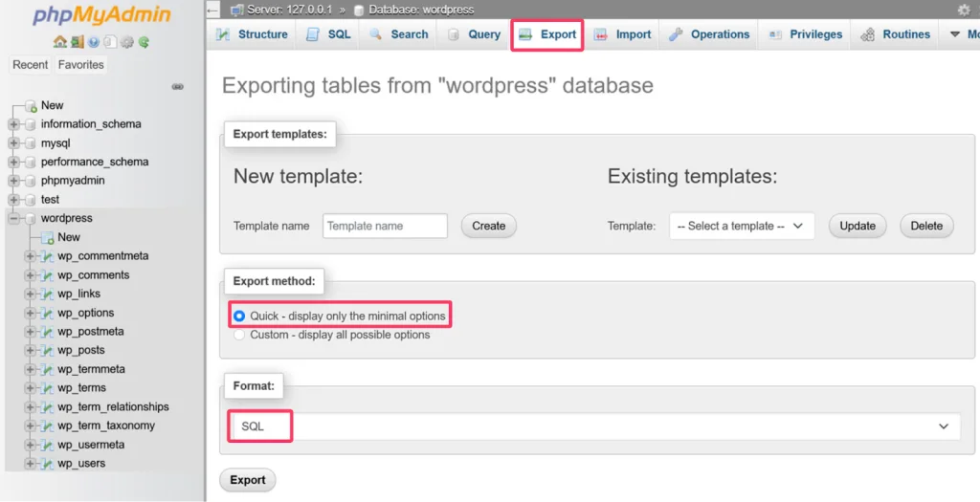Open the Query tab

[x=474, y=34]
